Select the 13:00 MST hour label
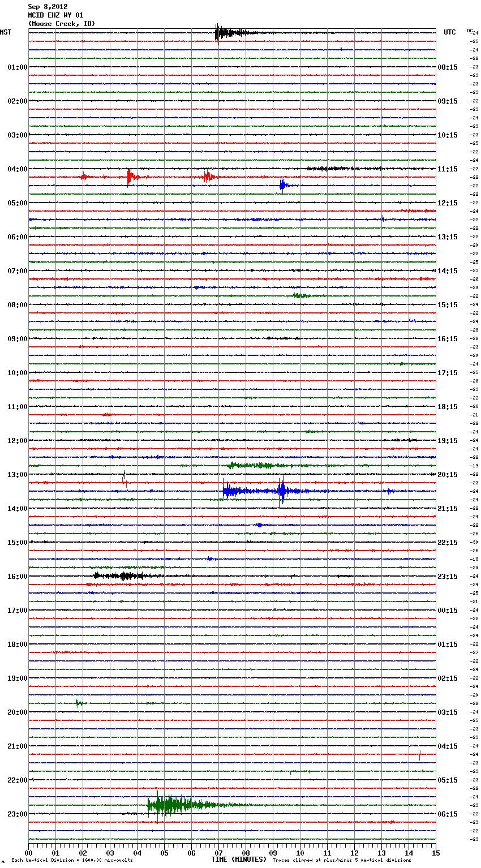This screenshot has height=868, width=481. [17, 475]
